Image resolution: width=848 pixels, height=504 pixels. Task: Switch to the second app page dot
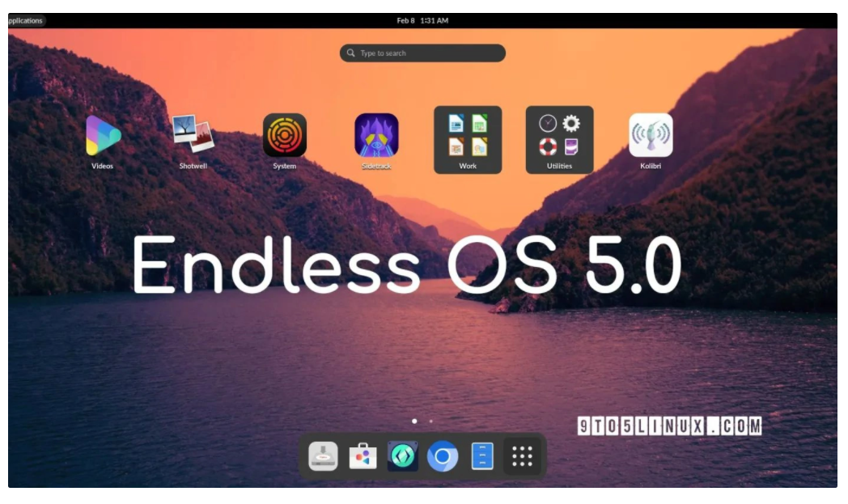tap(431, 421)
